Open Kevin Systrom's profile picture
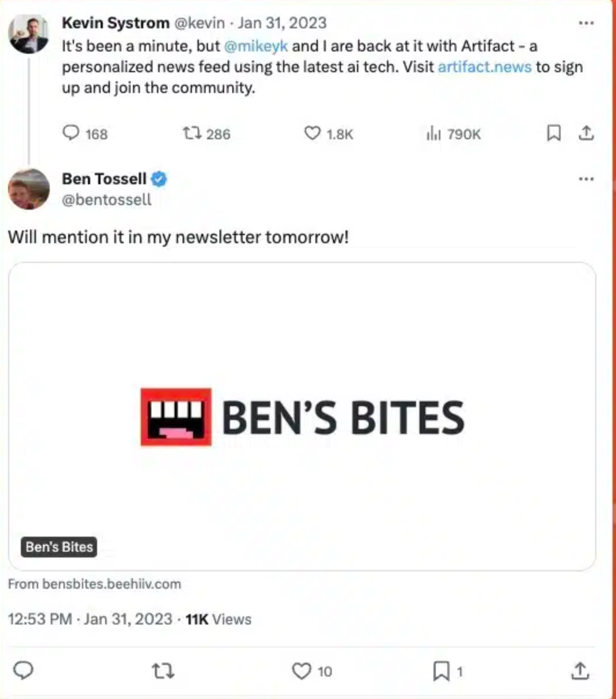Viewport: 616px width, 699px height. [28, 34]
